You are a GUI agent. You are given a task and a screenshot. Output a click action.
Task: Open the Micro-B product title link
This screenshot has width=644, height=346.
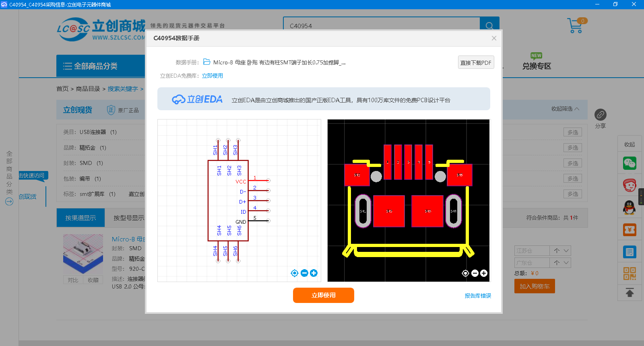(x=128, y=239)
